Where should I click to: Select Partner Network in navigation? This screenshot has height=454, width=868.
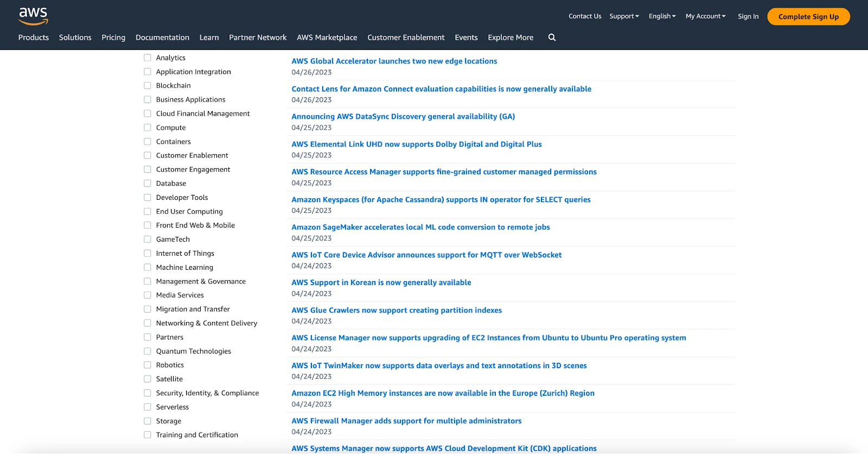click(258, 37)
